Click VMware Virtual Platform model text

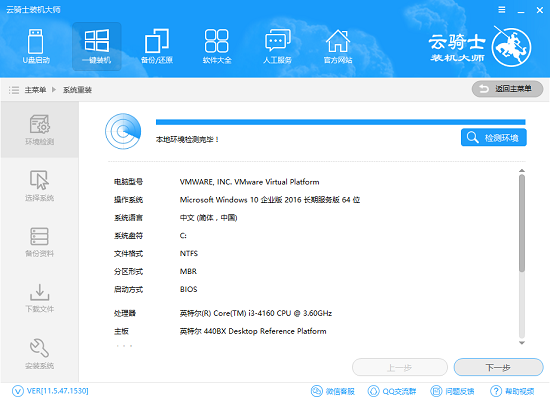point(249,182)
